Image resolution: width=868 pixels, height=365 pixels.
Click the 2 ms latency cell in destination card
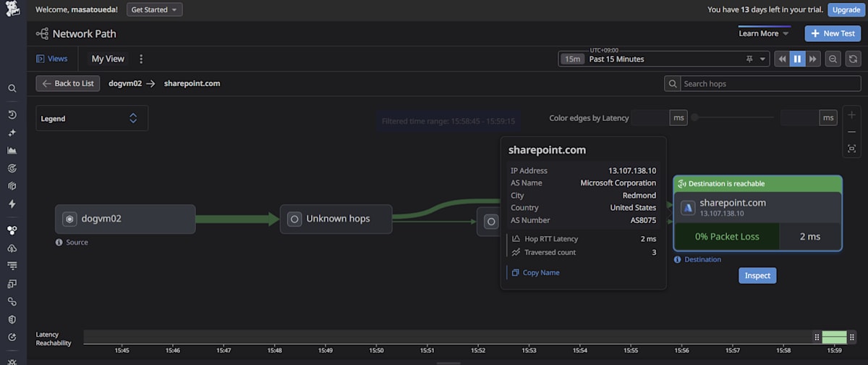click(x=810, y=237)
